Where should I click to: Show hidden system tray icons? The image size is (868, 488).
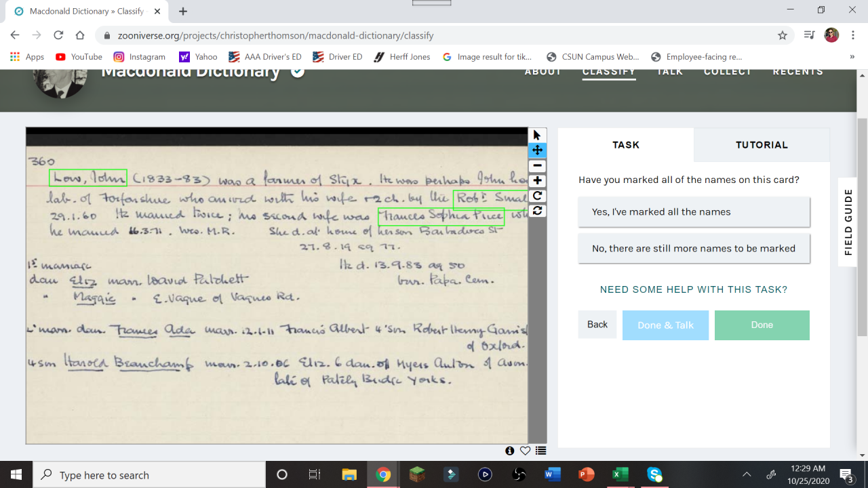point(747,474)
